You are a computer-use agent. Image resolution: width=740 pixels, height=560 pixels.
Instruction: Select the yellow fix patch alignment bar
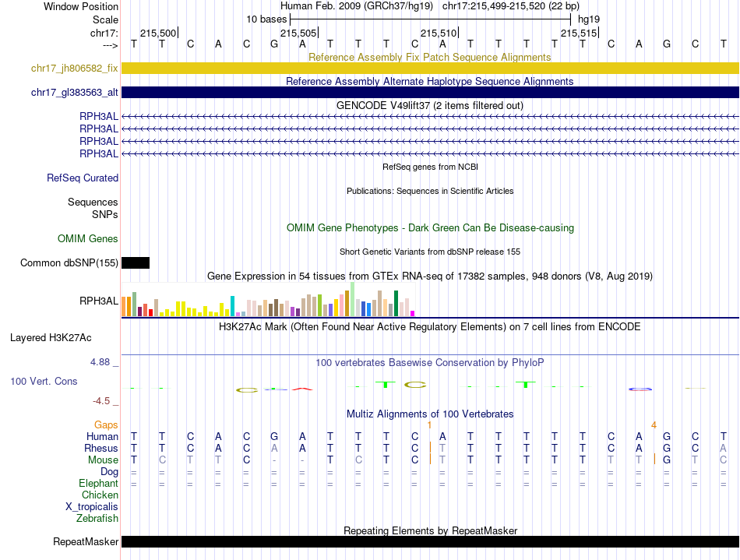(x=430, y=69)
